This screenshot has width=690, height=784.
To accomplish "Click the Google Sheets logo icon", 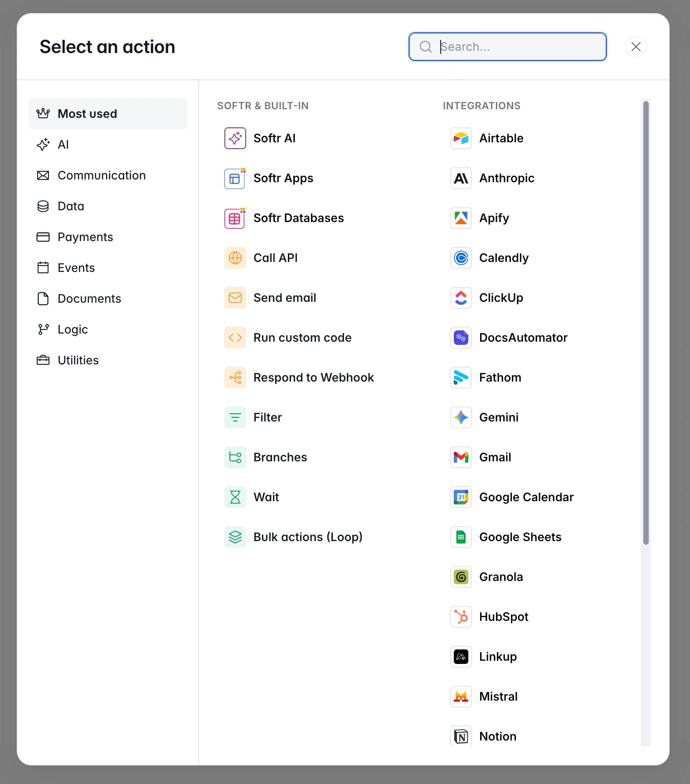I will point(461,537).
